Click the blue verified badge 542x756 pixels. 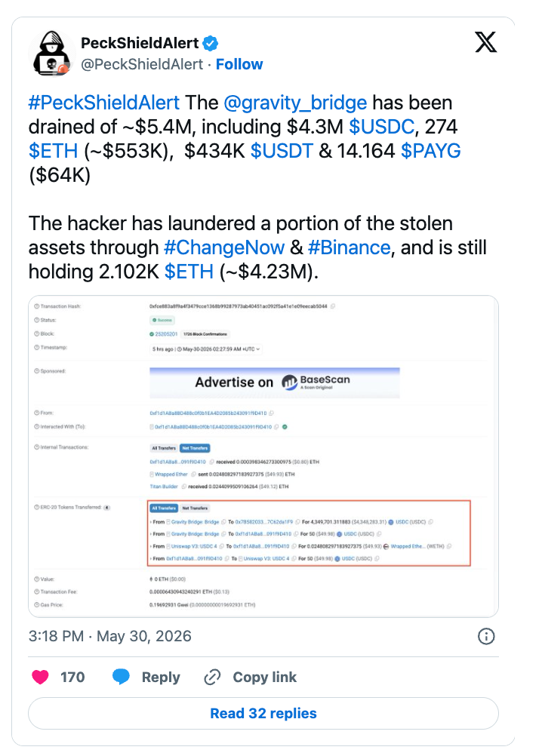[211, 44]
